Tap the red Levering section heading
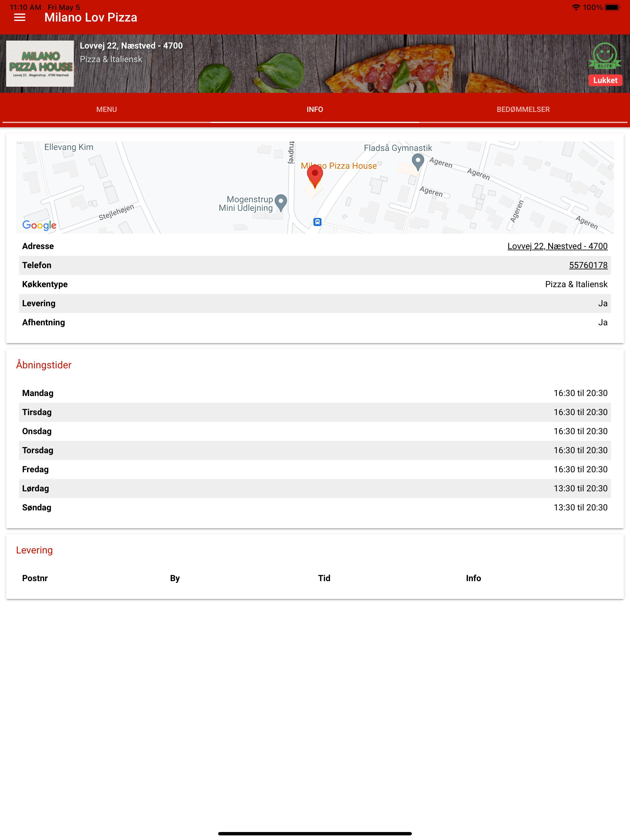 [x=34, y=550]
